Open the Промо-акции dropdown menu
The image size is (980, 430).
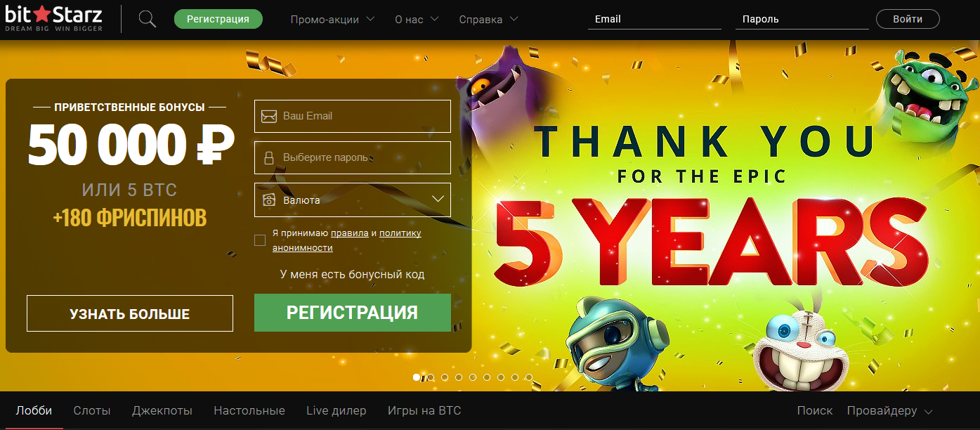click(x=332, y=19)
